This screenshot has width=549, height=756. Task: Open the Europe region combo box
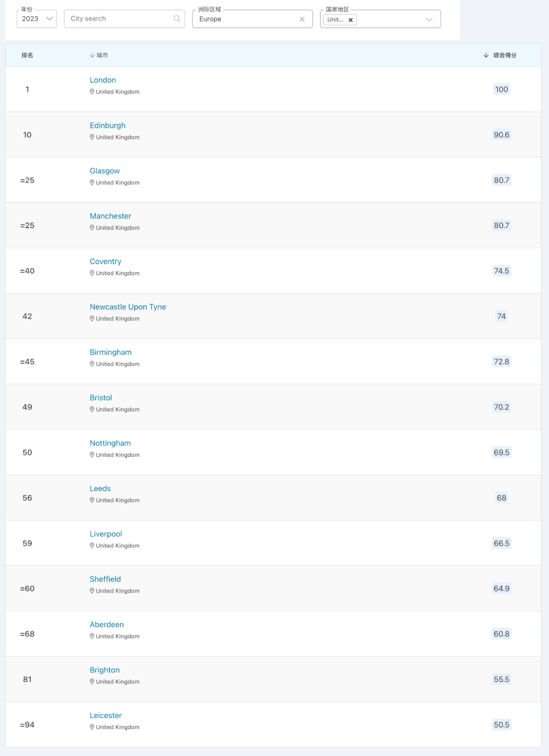pos(252,19)
